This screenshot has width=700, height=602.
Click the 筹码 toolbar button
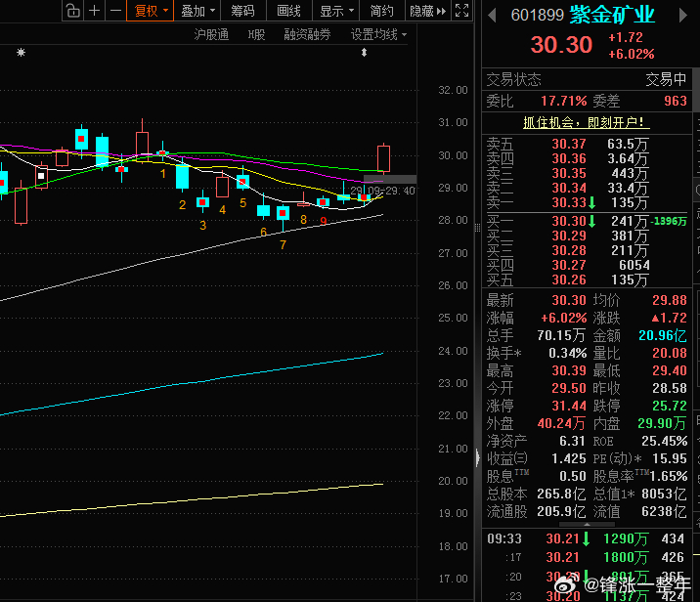(242, 11)
